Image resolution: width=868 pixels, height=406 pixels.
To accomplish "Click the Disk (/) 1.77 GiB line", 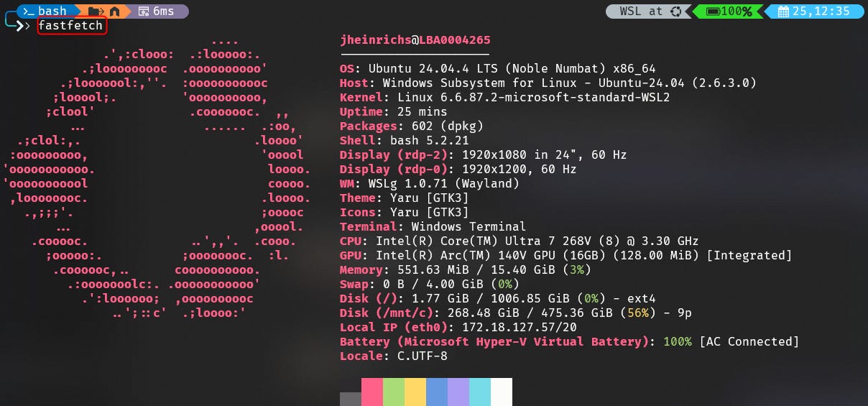I will 497,299.
